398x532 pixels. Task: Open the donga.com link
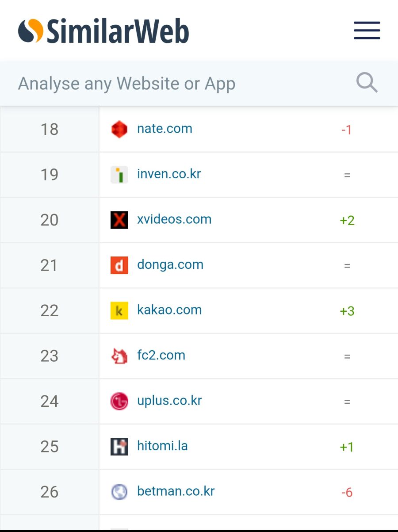(170, 264)
